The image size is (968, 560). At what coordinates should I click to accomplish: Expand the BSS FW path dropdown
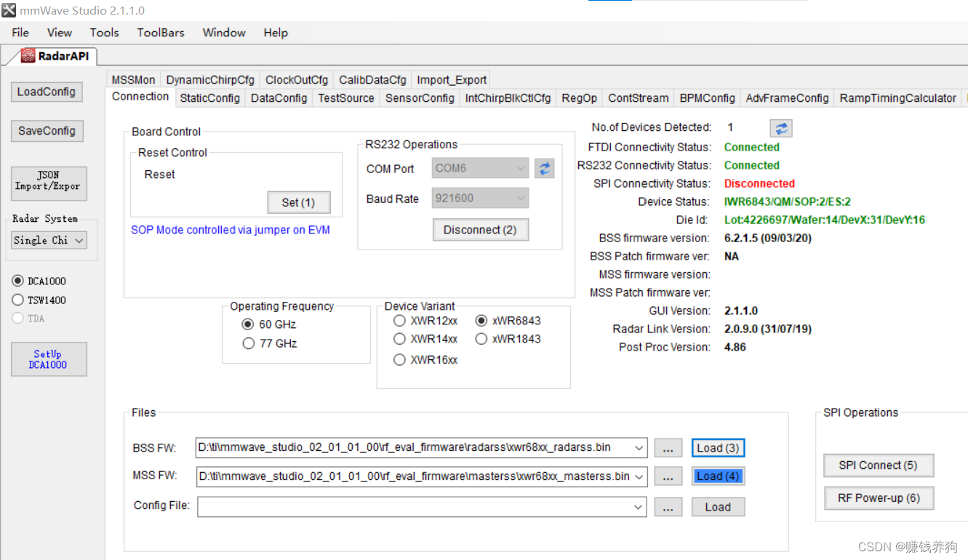point(639,447)
